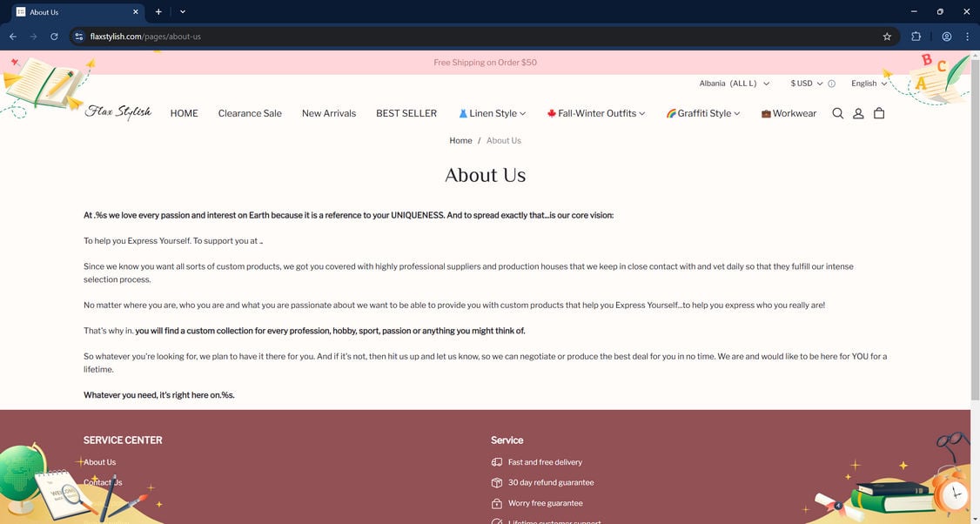The height and width of the screenshot is (524, 980).
Task: Expand the Graffiti Style menu
Action: pyautogui.click(x=703, y=113)
